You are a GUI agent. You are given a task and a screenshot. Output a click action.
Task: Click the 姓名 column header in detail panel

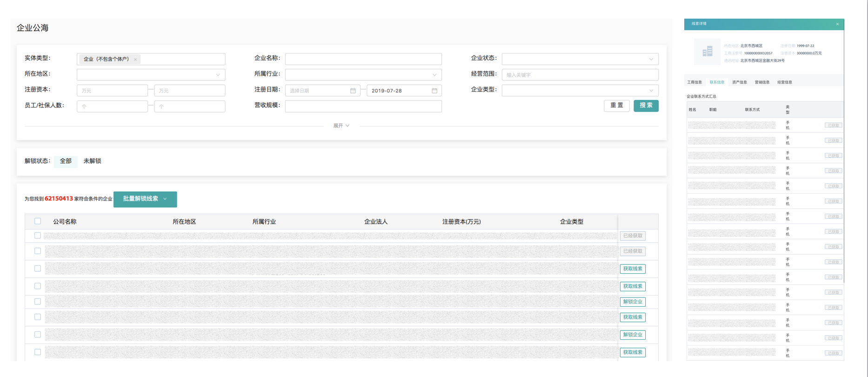[693, 110]
